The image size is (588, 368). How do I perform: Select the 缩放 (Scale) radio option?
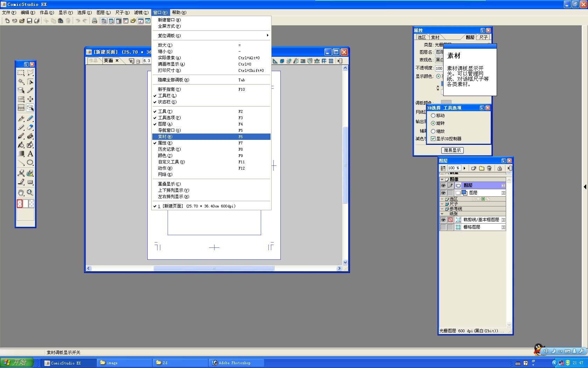tap(433, 131)
